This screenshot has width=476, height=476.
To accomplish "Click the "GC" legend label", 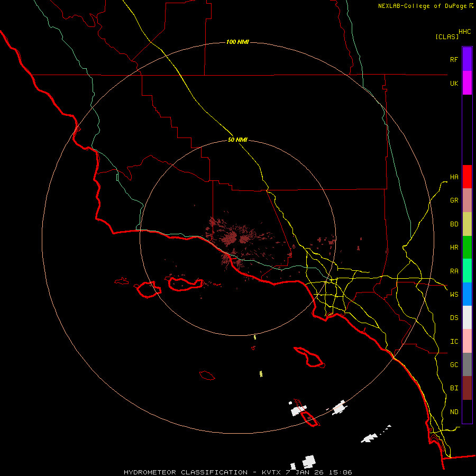I will [454, 364].
